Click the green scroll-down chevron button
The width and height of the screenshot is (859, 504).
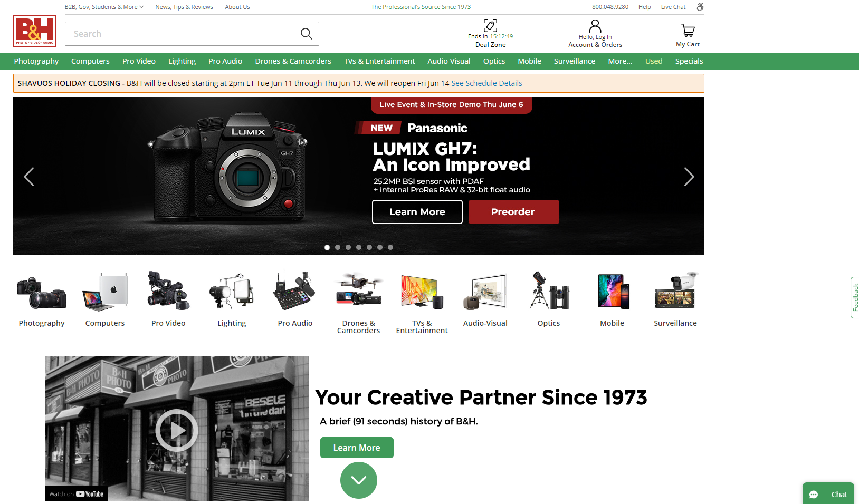[x=359, y=480]
